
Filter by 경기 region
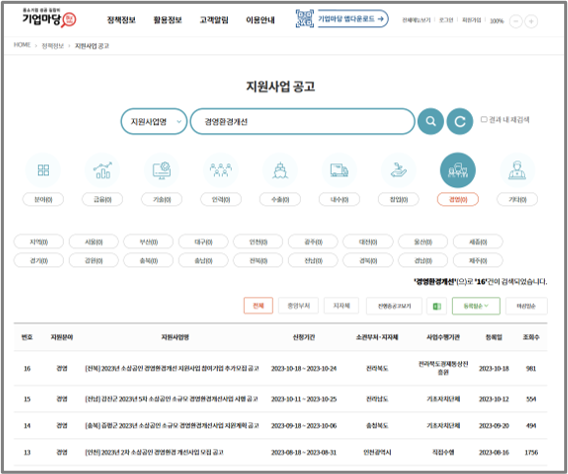point(39,260)
